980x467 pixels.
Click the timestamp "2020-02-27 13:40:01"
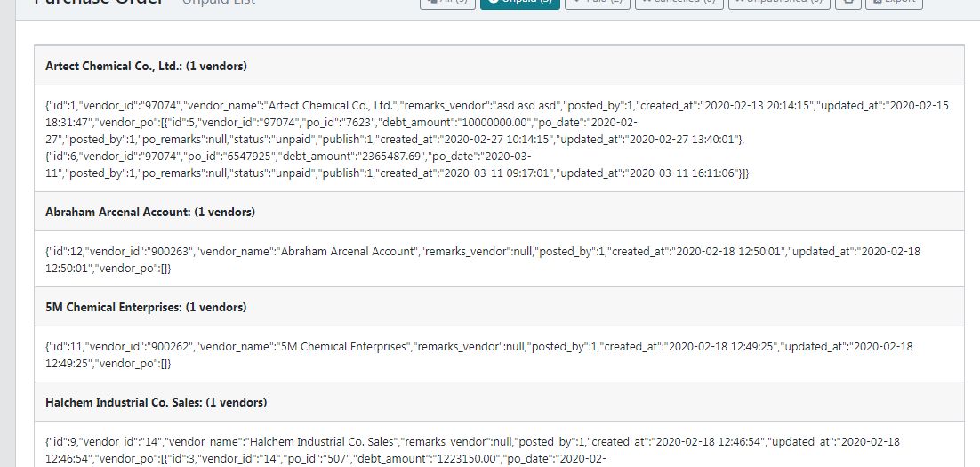(682, 140)
